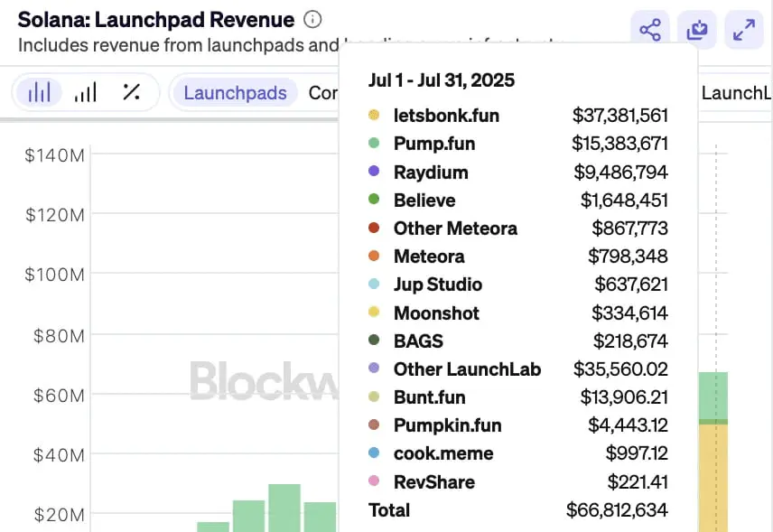
Task: Click the Pumpkin.fun brown legend dot
Action: [374, 425]
